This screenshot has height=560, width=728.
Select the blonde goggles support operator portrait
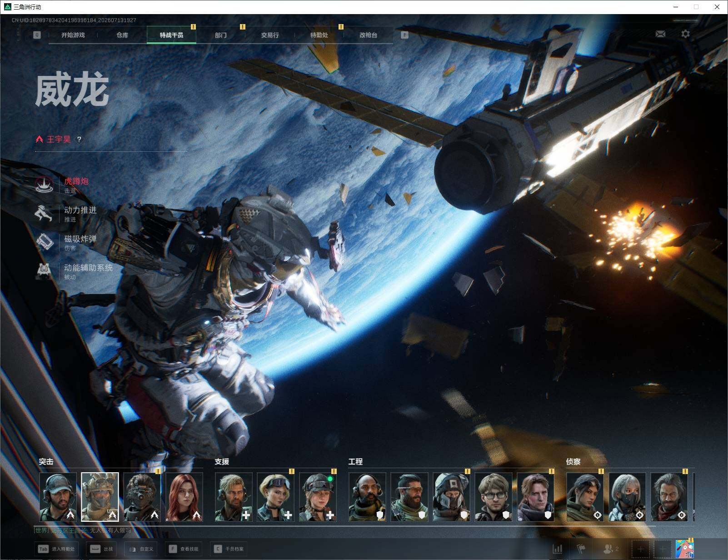pos(275,497)
